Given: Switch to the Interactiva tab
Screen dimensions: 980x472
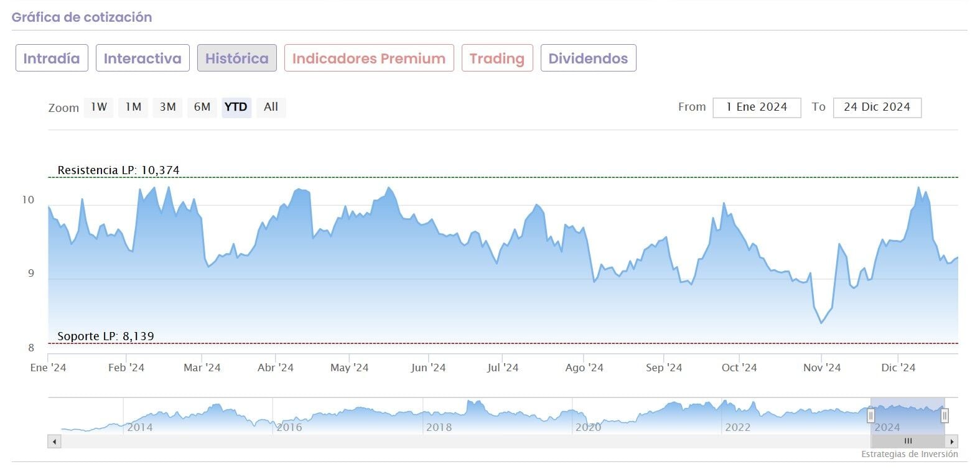Looking at the screenshot, I should click(x=142, y=58).
